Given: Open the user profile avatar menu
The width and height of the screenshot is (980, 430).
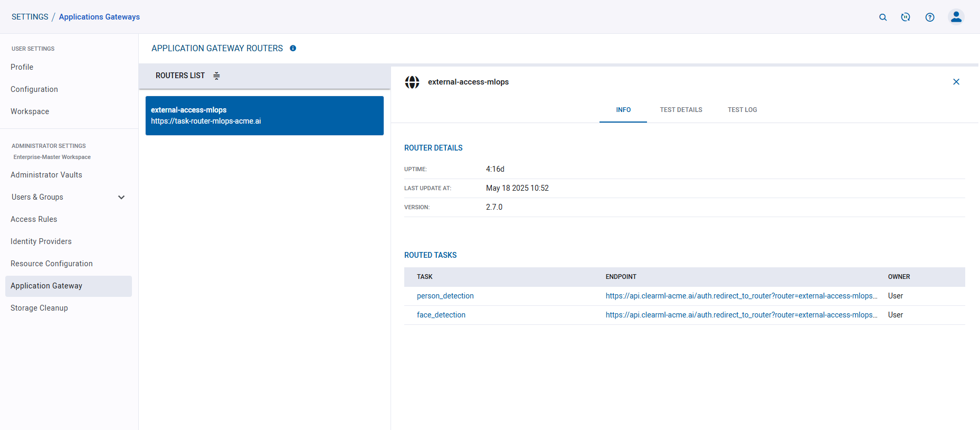Looking at the screenshot, I should [956, 17].
